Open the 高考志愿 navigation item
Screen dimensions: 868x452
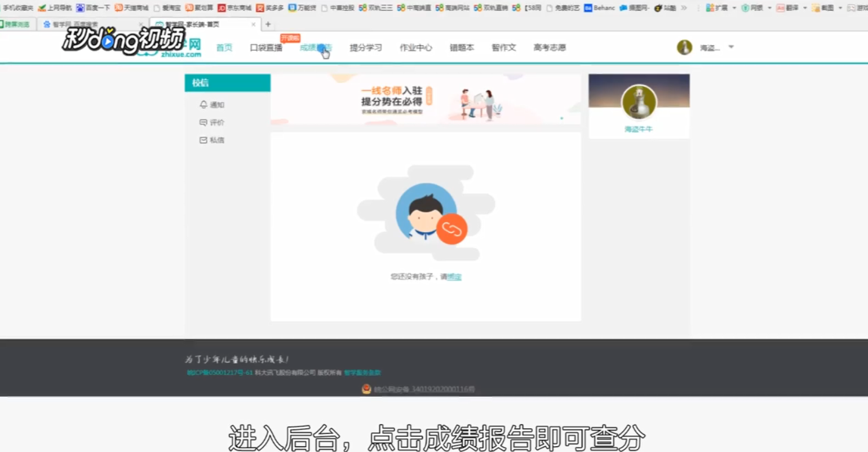(x=549, y=48)
